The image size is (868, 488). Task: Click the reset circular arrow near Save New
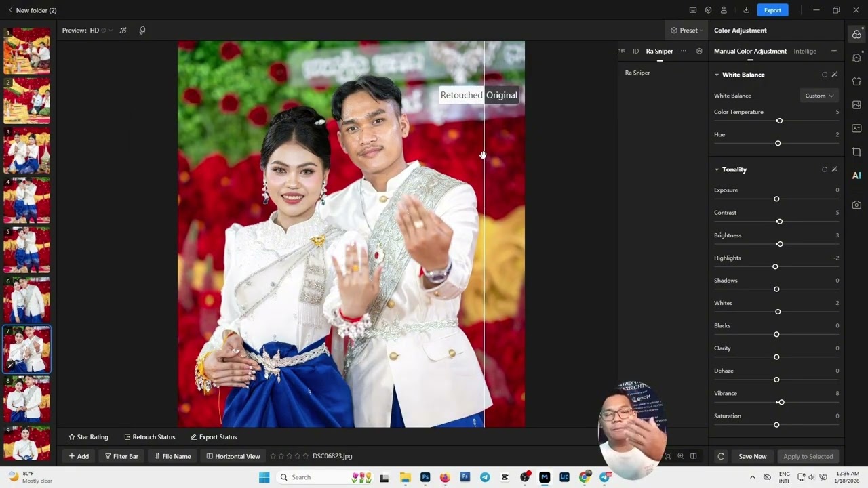[x=721, y=456]
